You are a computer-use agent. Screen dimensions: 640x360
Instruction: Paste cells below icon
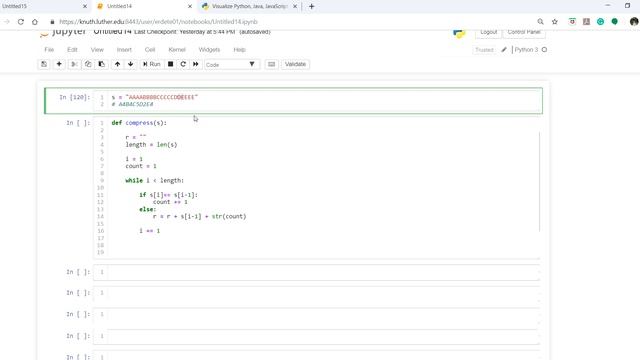pos(102,64)
